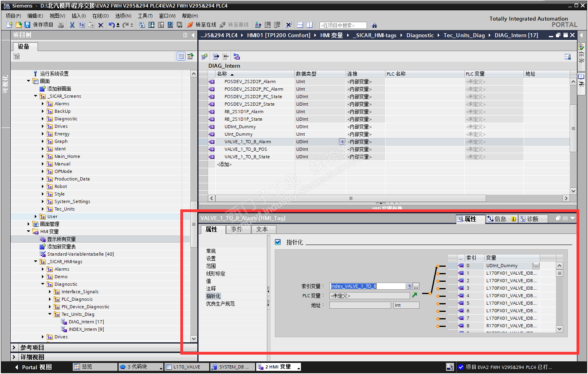Open the 在线(O) menu

tap(100, 16)
